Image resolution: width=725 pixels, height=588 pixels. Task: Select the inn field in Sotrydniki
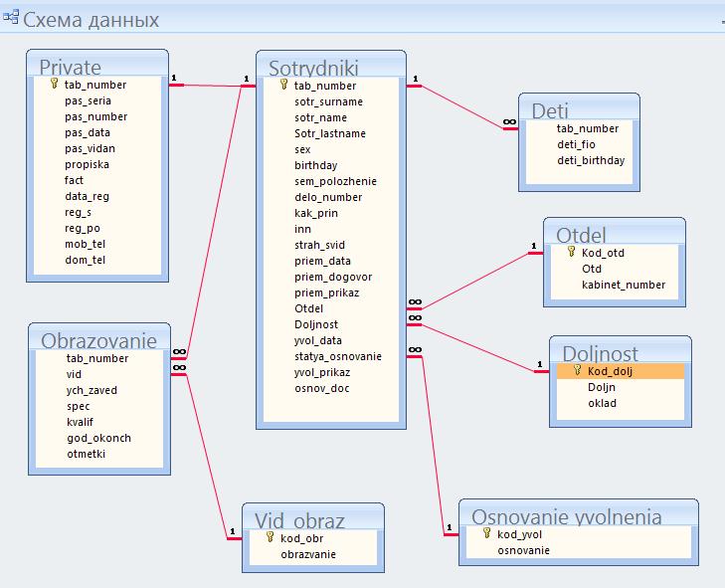[x=303, y=229]
